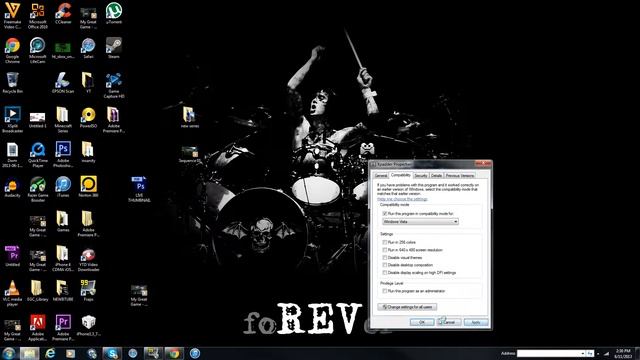Screen dimensions: 640x360
Task: Launch CCleaner from the desktop
Action: 63,13
